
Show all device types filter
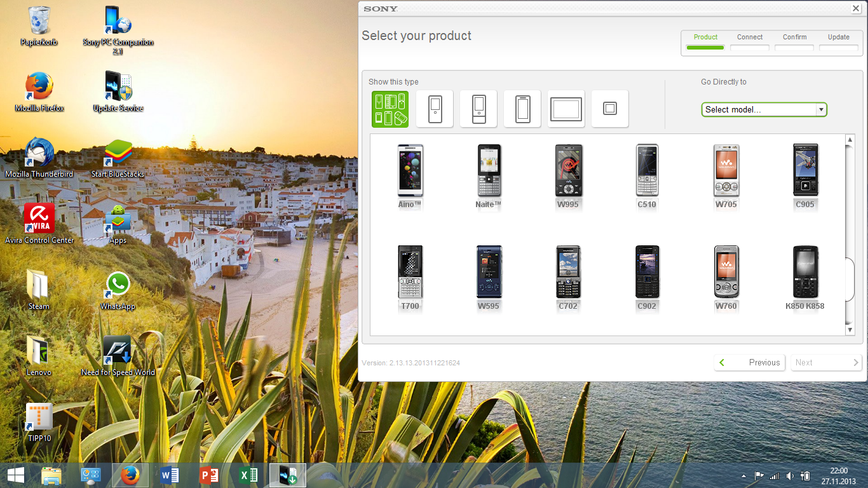click(390, 109)
